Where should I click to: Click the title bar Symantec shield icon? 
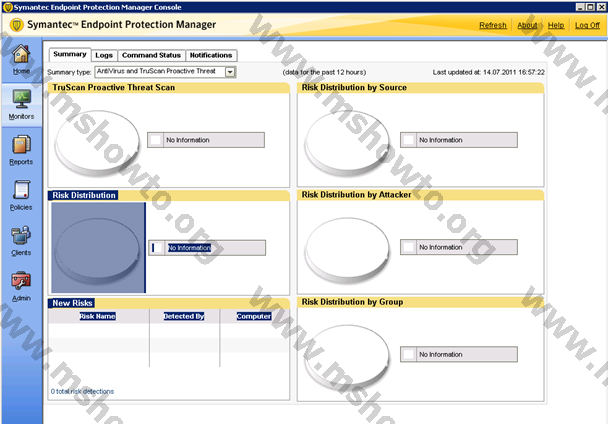point(7,7)
